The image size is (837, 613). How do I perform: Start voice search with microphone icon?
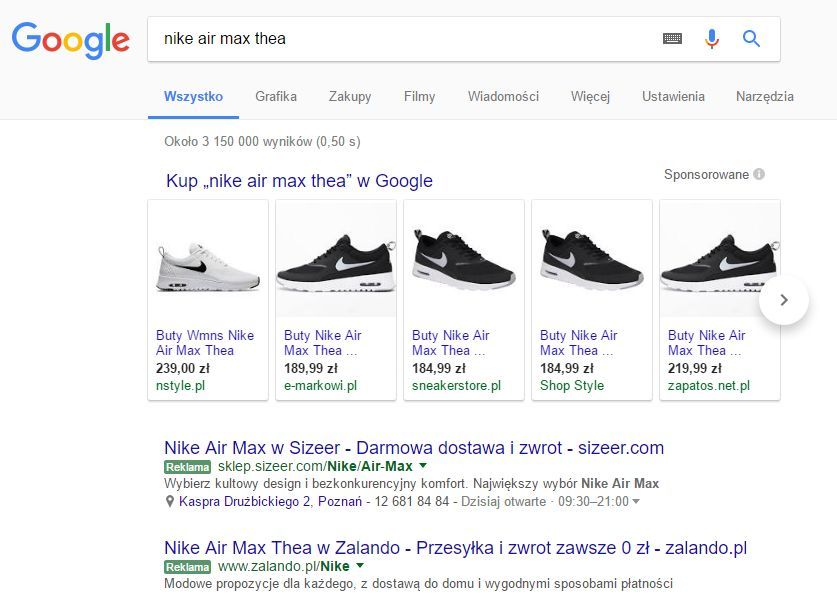tap(712, 38)
